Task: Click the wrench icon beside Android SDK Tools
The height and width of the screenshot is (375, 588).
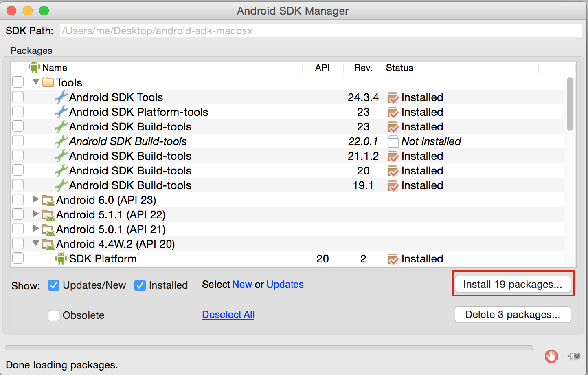Action: [61, 97]
